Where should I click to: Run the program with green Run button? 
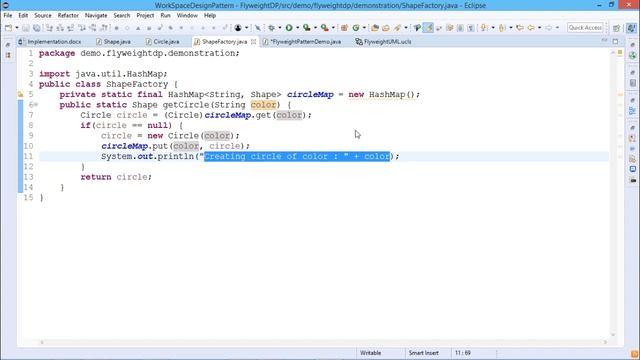(x=289, y=28)
